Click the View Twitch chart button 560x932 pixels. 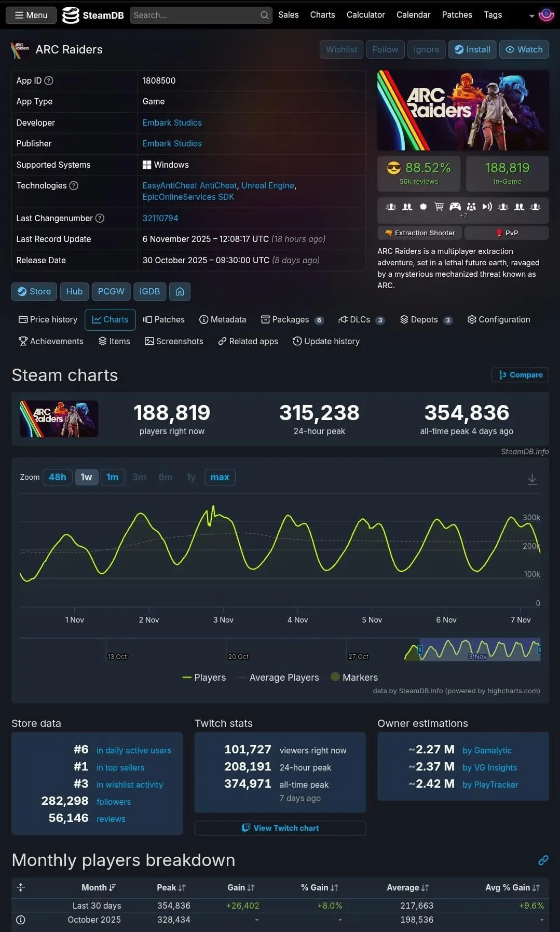coord(280,828)
